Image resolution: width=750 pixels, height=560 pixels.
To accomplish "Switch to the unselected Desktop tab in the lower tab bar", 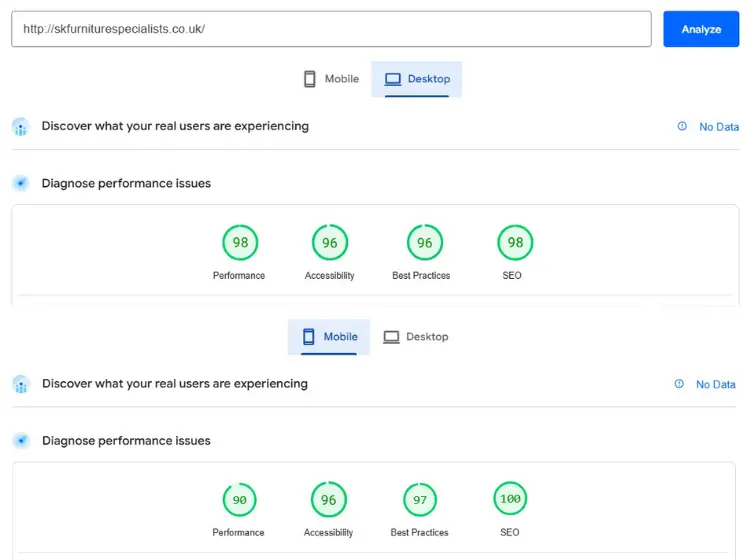I will [416, 337].
